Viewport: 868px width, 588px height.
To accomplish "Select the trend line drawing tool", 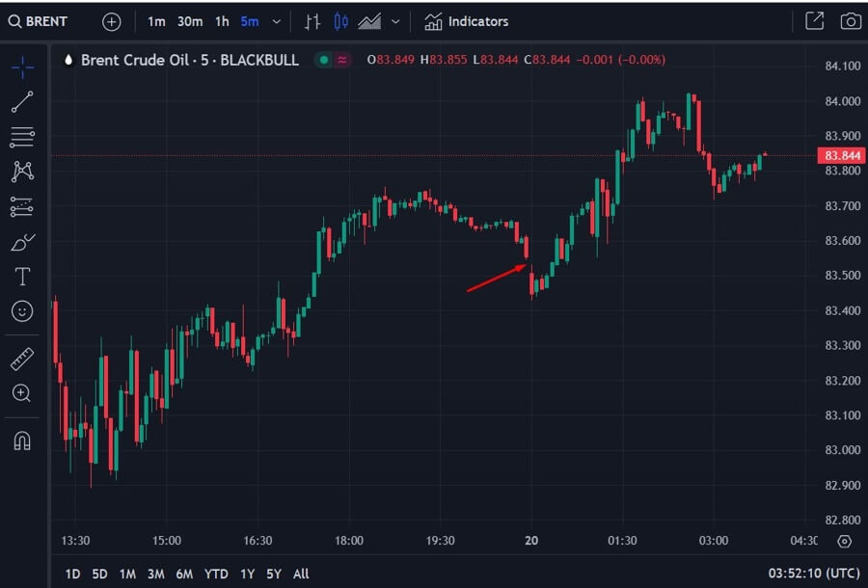I will (22, 101).
